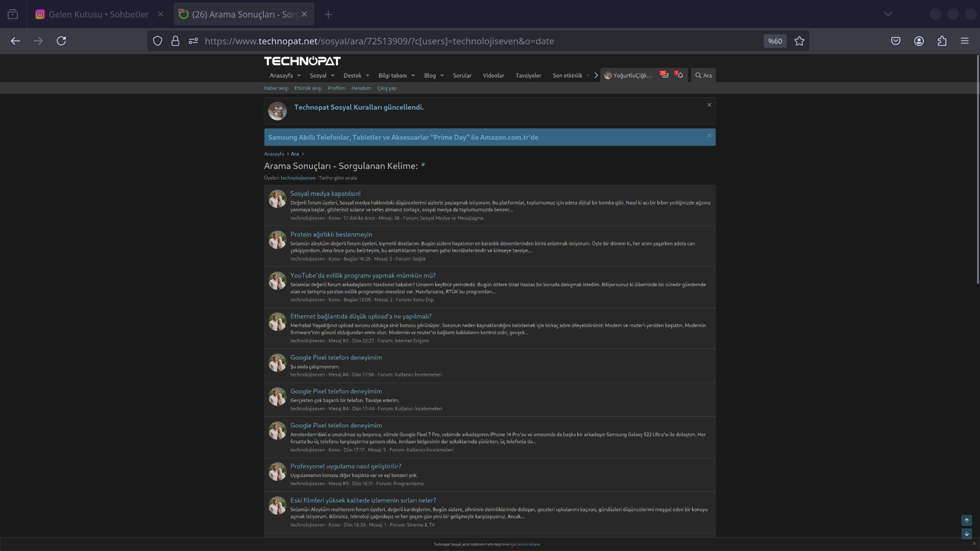The width and height of the screenshot is (980, 551).
Task: Click the site security lock icon
Action: coord(175,41)
